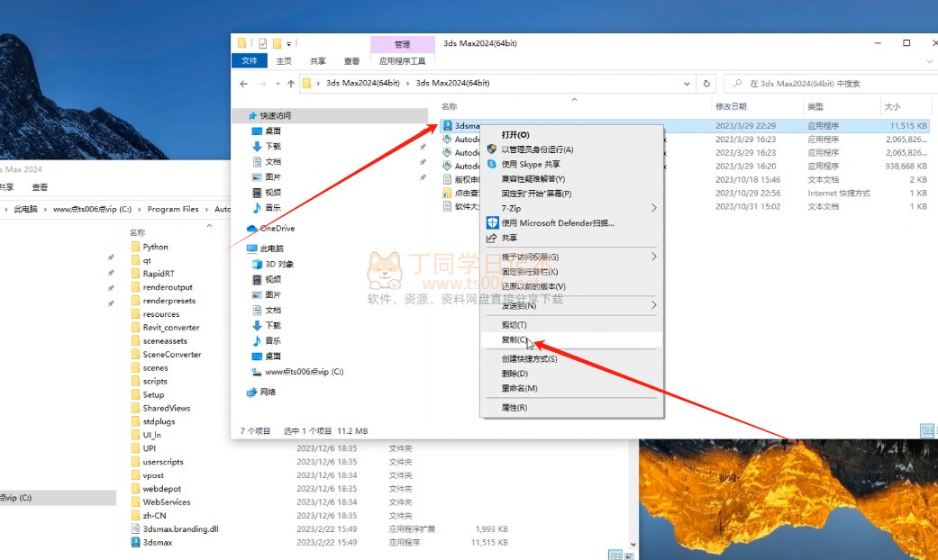Choose 固定到任务栏(K) in context menu

click(x=572, y=272)
